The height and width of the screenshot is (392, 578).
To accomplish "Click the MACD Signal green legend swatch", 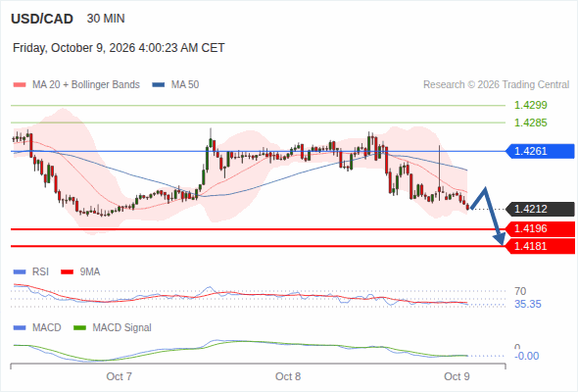I will click(79, 328).
